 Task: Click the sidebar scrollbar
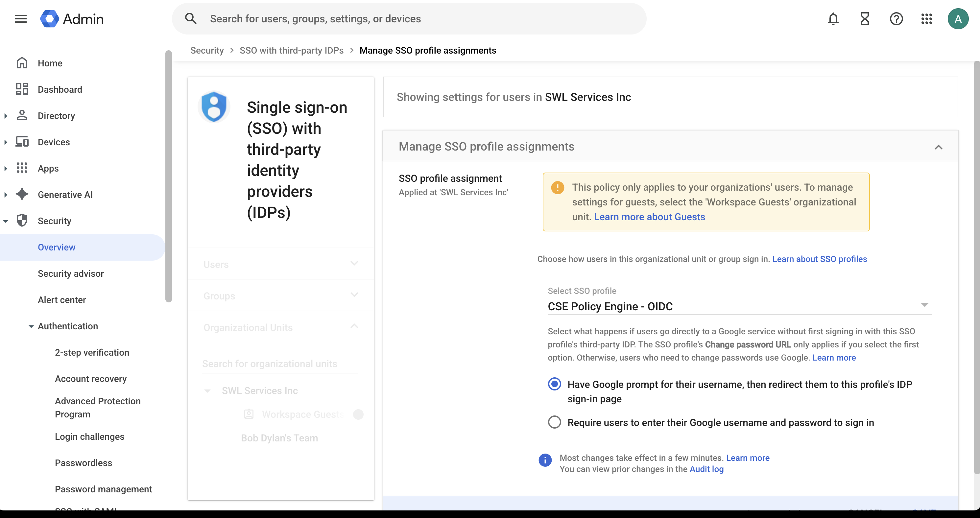(169, 176)
